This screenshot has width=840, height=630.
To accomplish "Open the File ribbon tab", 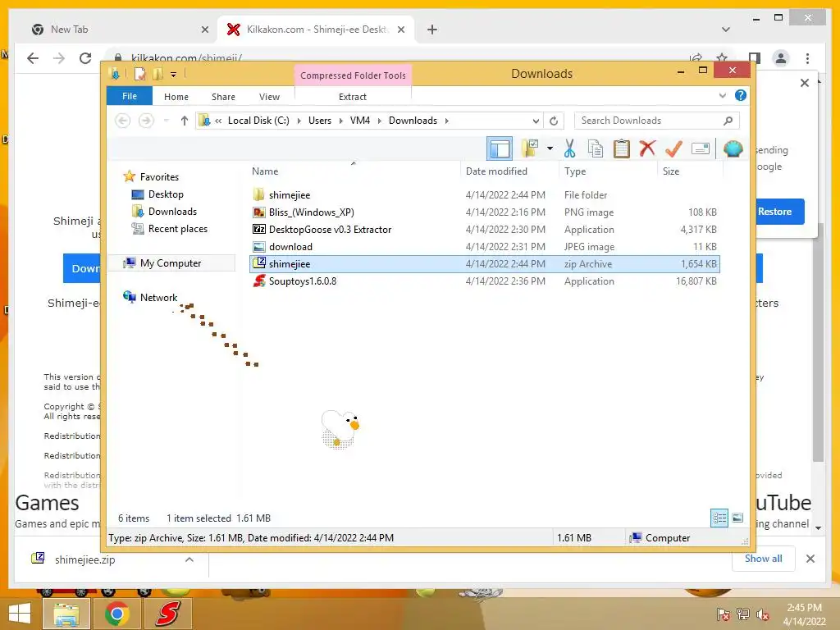I will [130, 96].
